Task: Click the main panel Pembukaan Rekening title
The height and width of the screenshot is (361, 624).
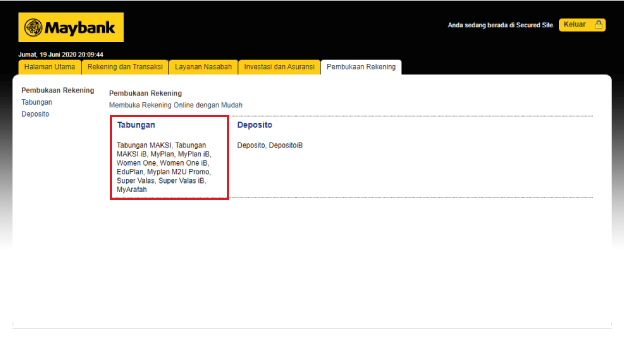Action: pyautogui.click(x=145, y=94)
